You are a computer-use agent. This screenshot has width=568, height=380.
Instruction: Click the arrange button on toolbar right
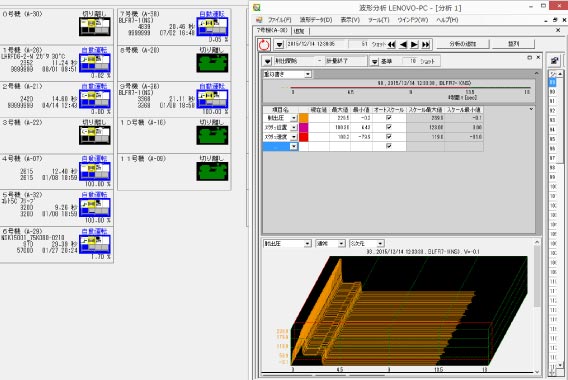(513, 44)
